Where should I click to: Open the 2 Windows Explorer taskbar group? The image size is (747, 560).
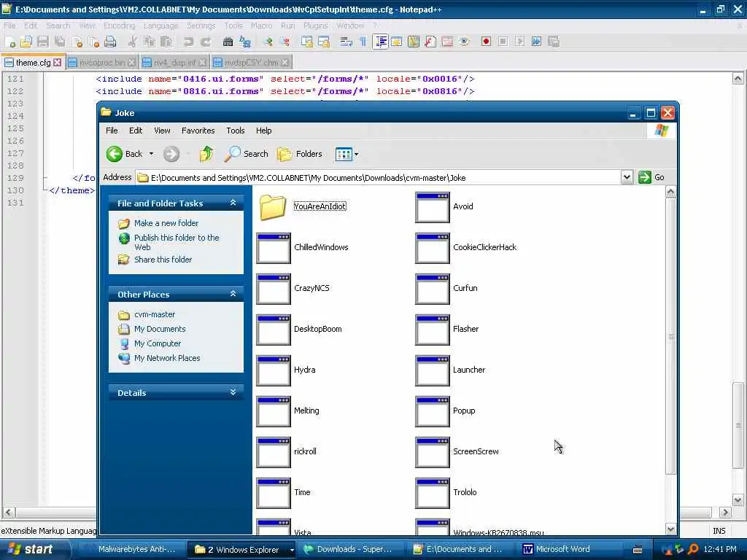tap(244, 550)
